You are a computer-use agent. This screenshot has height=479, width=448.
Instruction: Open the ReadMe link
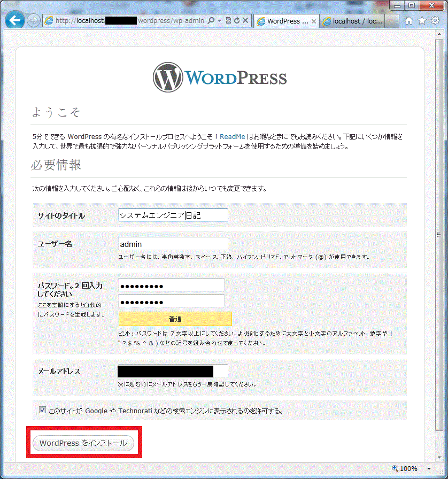click(x=232, y=137)
